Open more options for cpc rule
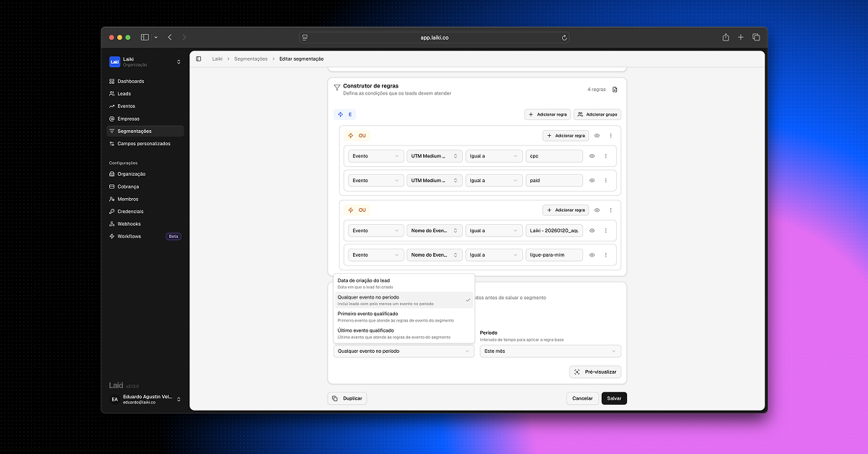 (605, 156)
